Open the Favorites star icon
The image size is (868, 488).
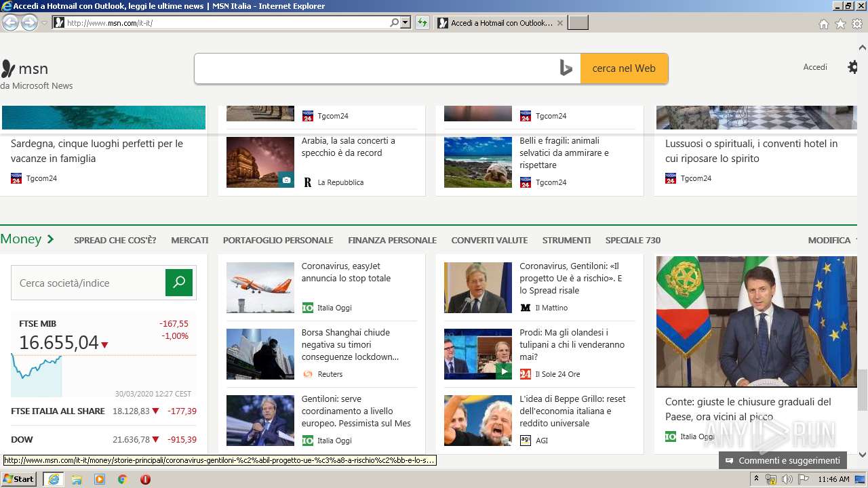840,24
